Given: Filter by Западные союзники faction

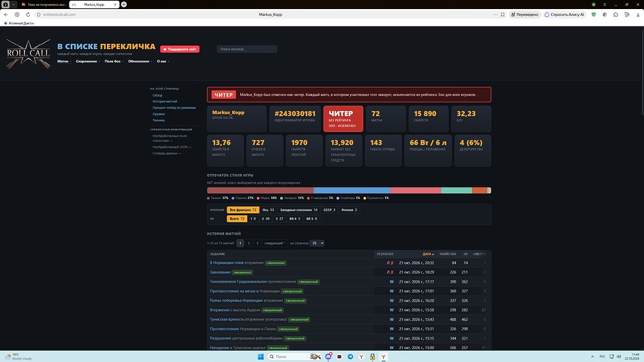Looking at the screenshot, I should 299,209.
